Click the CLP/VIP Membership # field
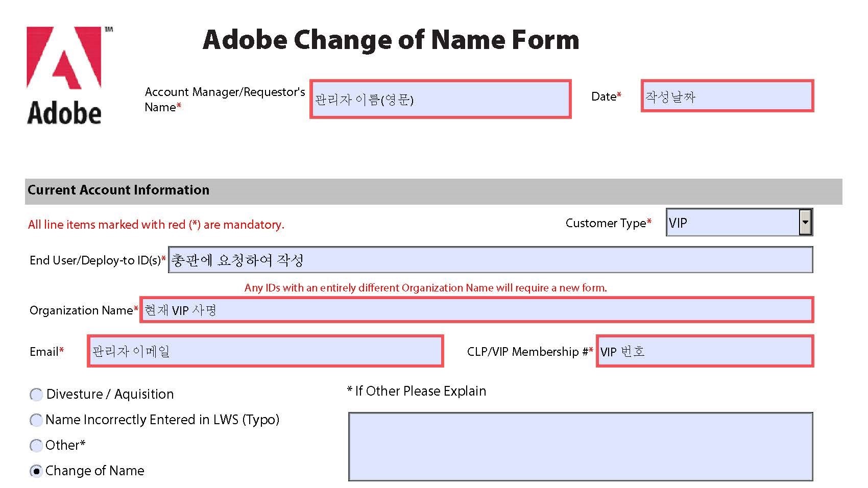This screenshot has height=488, width=868. click(705, 351)
